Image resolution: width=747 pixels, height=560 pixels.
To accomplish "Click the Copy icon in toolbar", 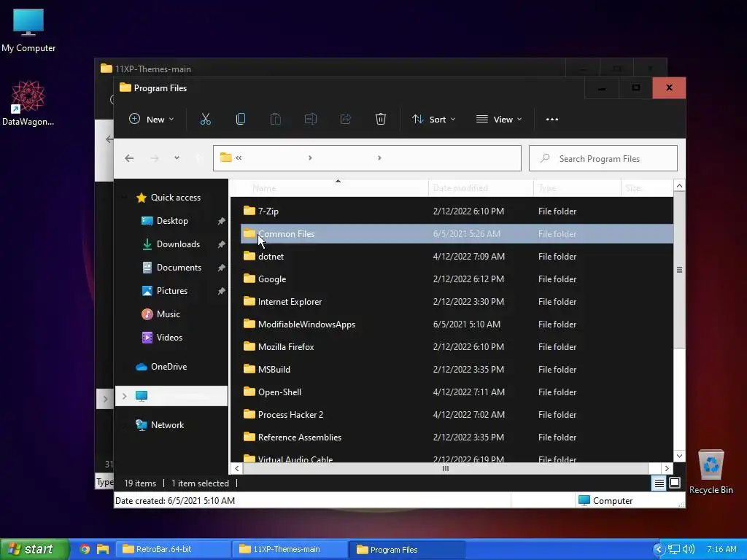I will (241, 119).
